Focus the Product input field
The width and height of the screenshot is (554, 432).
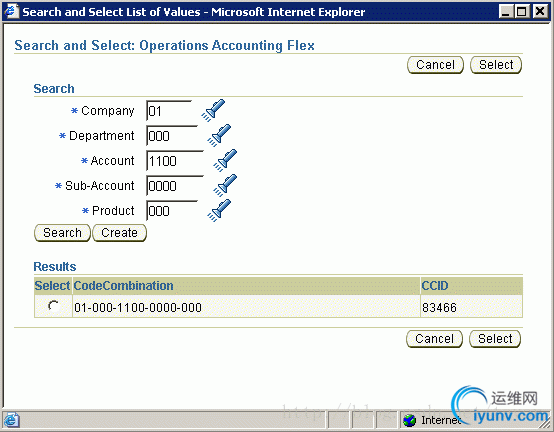click(172, 211)
